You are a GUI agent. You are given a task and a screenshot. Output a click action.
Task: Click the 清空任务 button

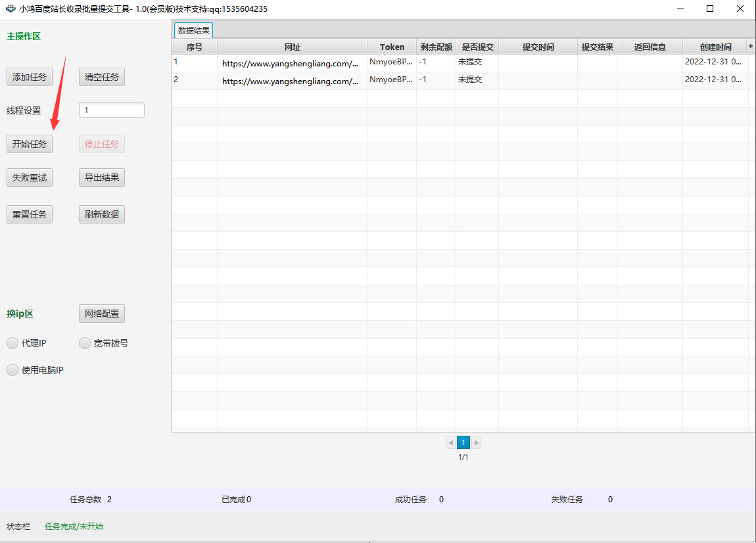tap(102, 77)
